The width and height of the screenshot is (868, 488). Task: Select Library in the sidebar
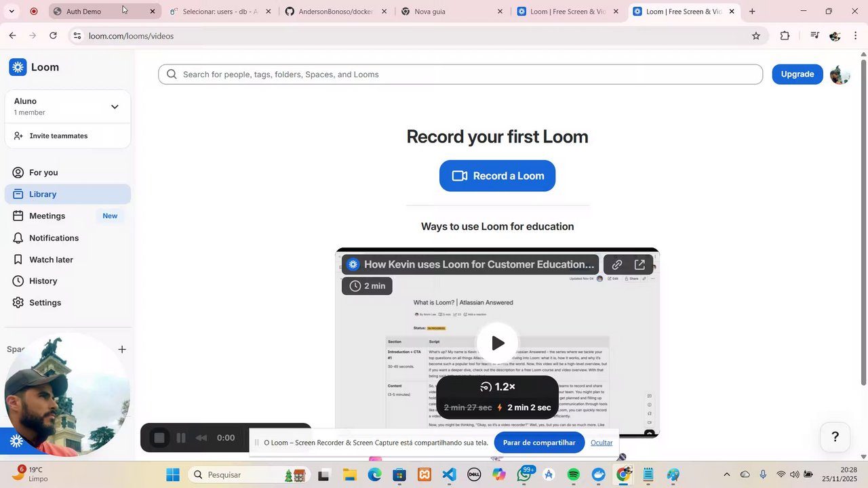click(x=68, y=194)
